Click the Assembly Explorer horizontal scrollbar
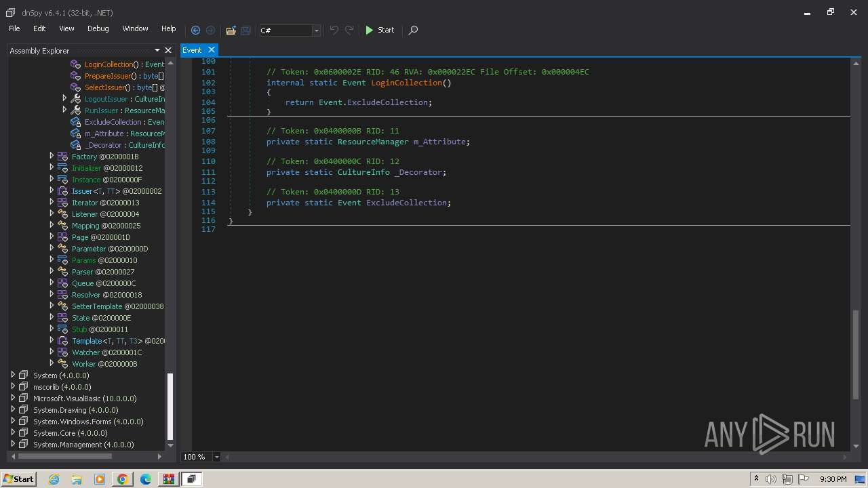The height and width of the screenshot is (488, 868). click(64, 456)
